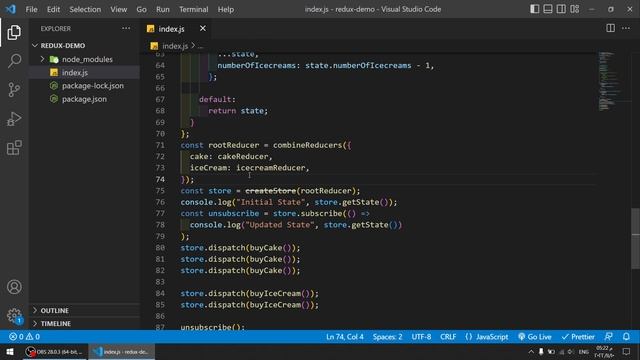Open Customize Layout icon
The image size is (640, 360).
pyautogui.click(x=575, y=9)
